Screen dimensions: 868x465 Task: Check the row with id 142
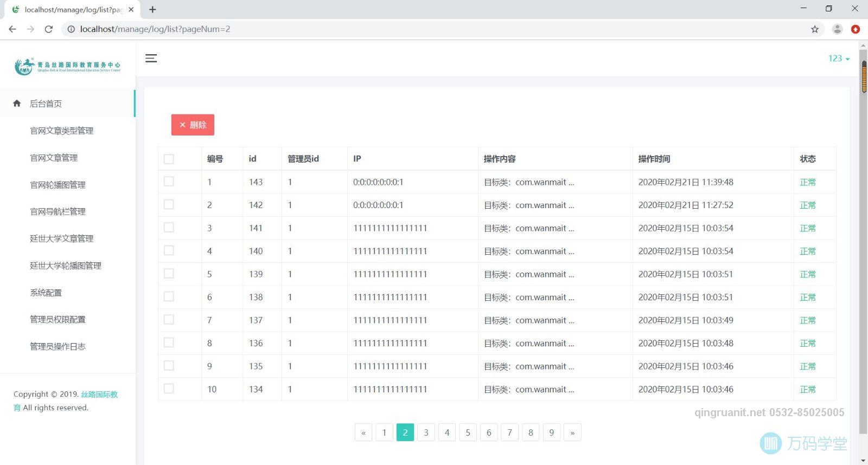[x=169, y=204]
